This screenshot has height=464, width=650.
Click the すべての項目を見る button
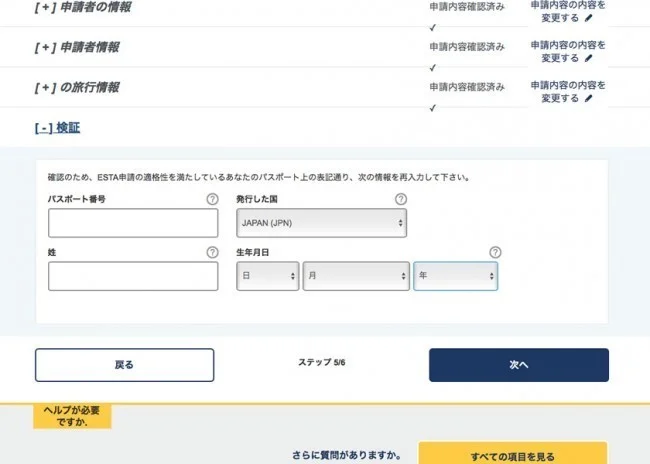point(513,454)
